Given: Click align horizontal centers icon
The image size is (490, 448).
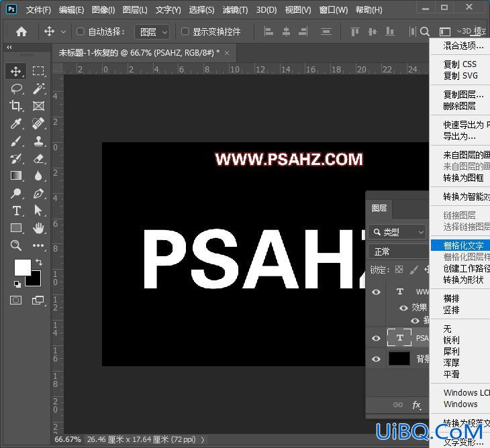Looking at the screenshot, I should [x=286, y=32].
